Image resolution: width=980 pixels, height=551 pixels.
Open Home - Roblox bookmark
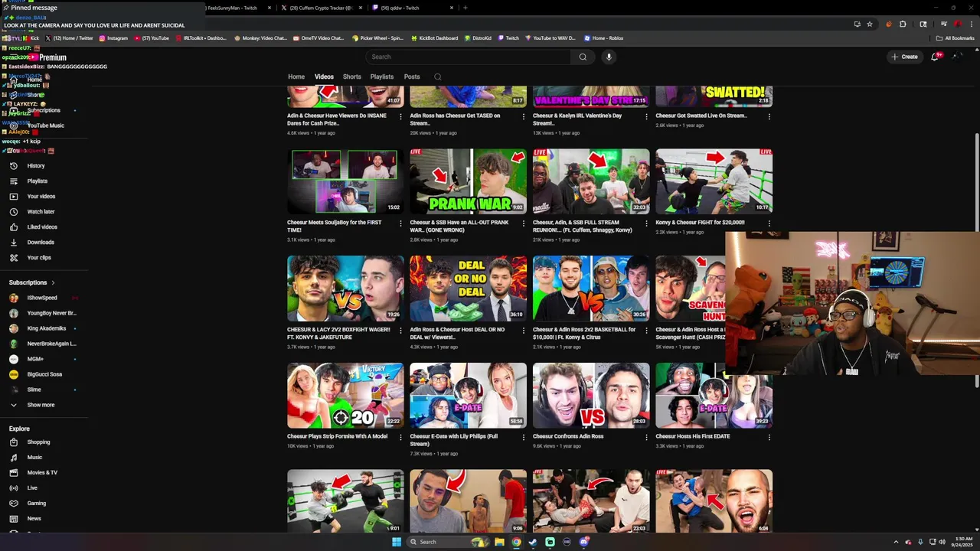click(x=604, y=37)
